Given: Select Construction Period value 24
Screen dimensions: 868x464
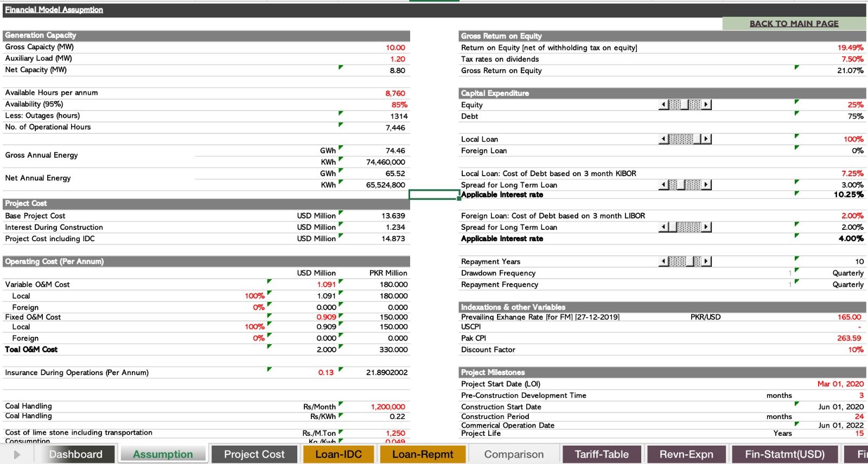Looking at the screenshot, I should (x=859, y=416).
